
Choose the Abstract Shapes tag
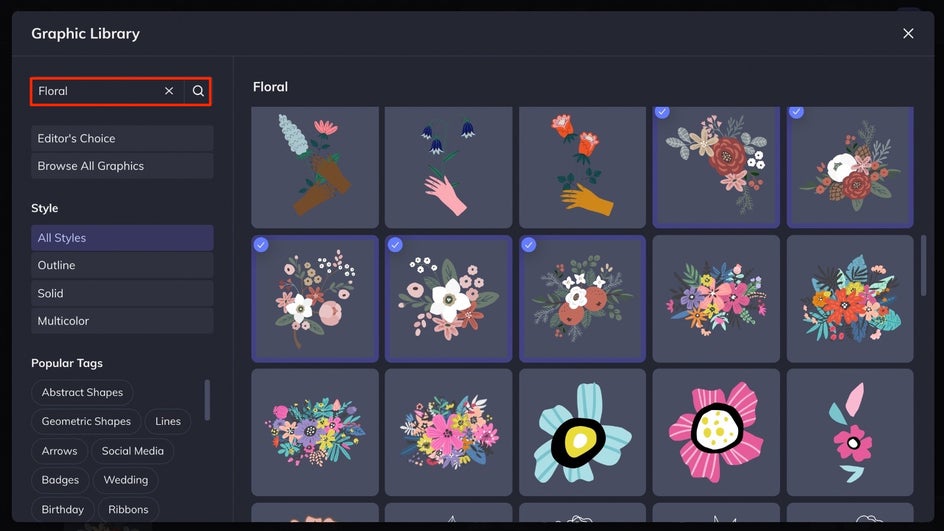pyautogui.click(x=82, y=393)
